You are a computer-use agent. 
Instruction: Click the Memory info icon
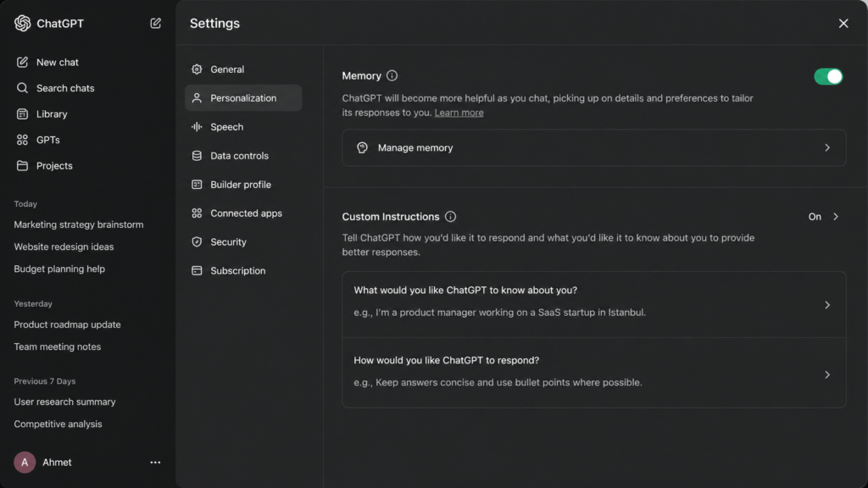(392, 75)
